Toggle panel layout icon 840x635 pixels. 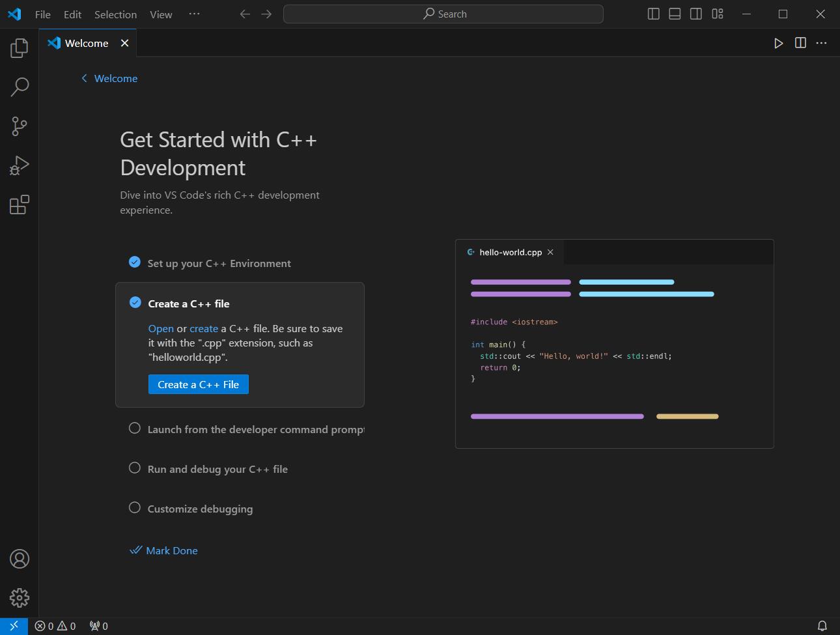tap(675, 14)
